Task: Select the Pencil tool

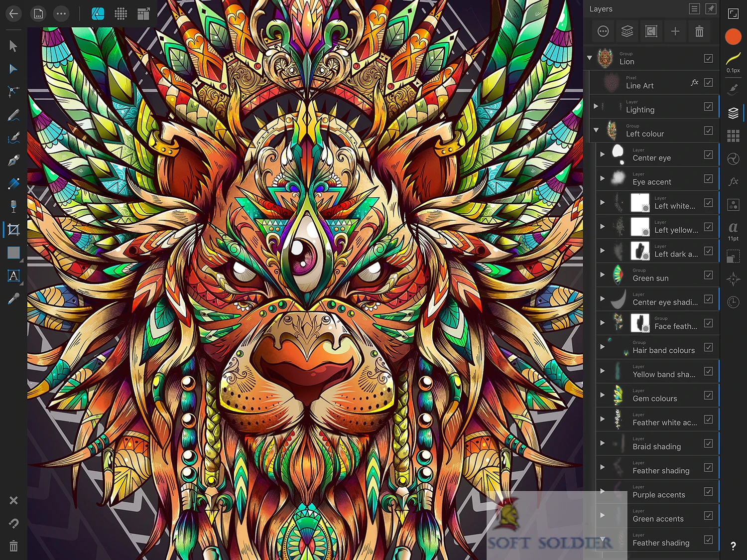Action: (13, 115)
